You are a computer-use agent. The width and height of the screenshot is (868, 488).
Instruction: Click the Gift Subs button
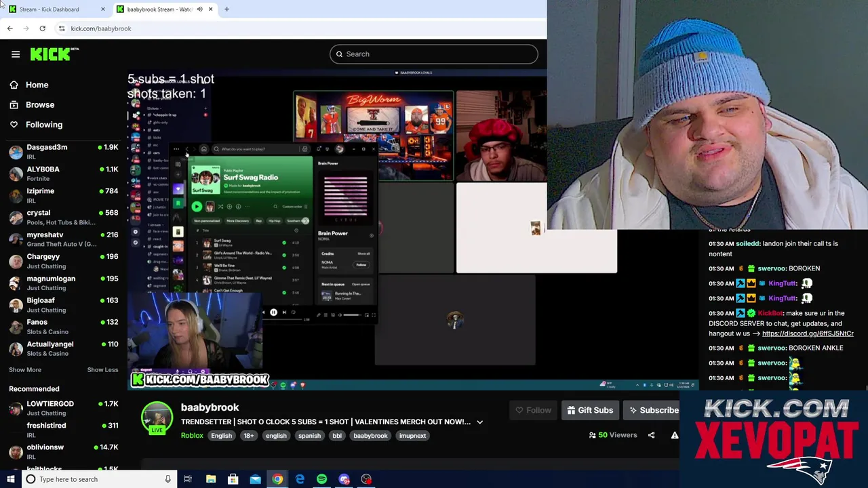(x=590, y=410)
